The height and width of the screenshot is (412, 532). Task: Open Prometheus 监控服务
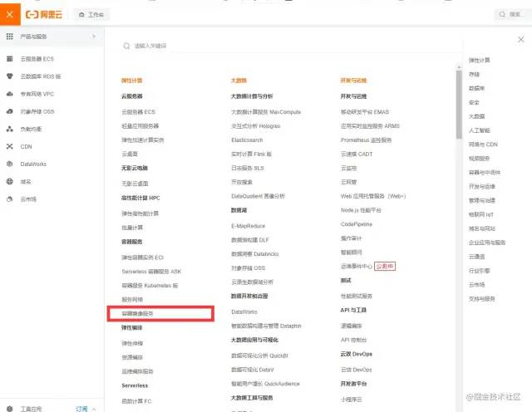[366, 140]
